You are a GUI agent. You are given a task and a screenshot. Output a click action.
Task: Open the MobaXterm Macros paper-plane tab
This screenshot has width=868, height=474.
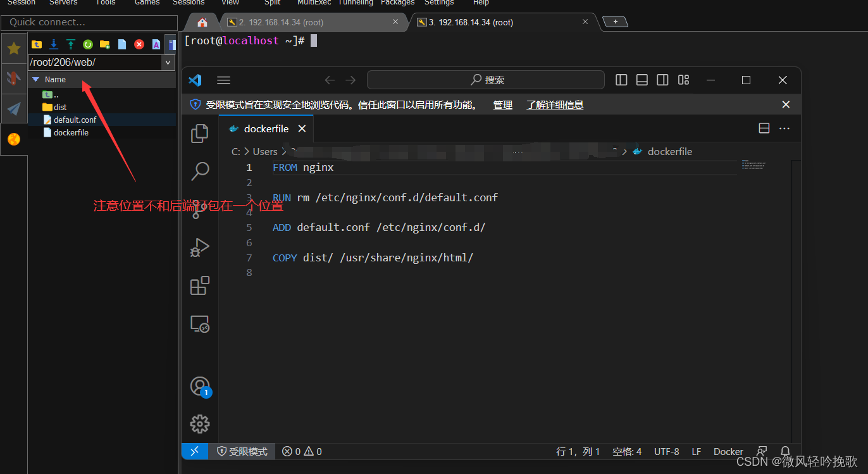[x=14, y=109]
